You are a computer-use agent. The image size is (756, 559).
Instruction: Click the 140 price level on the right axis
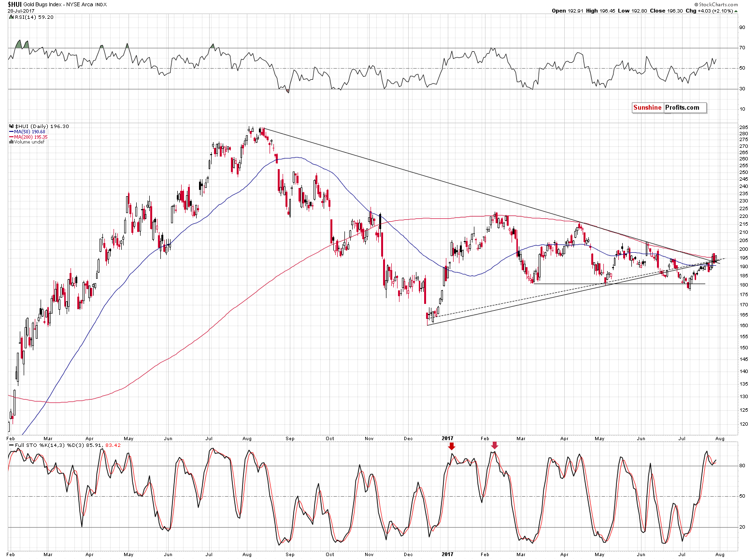[x=743, y=372]
